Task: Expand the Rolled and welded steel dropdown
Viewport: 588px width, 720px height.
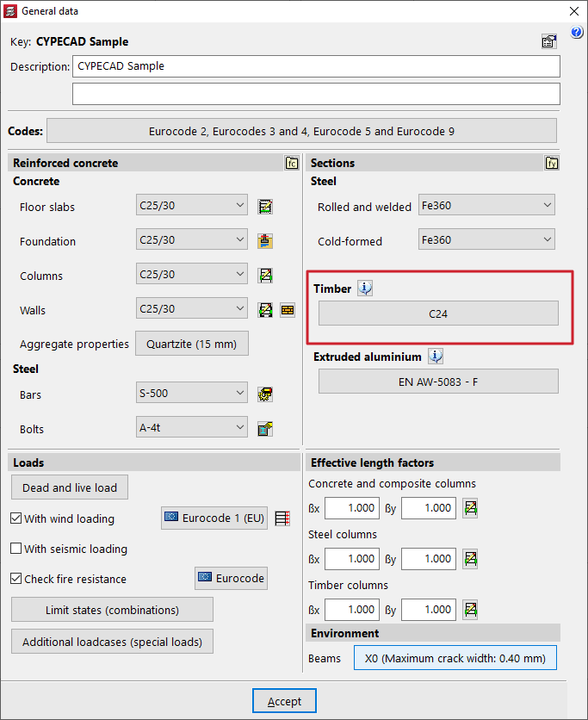Action: (486, 205)
